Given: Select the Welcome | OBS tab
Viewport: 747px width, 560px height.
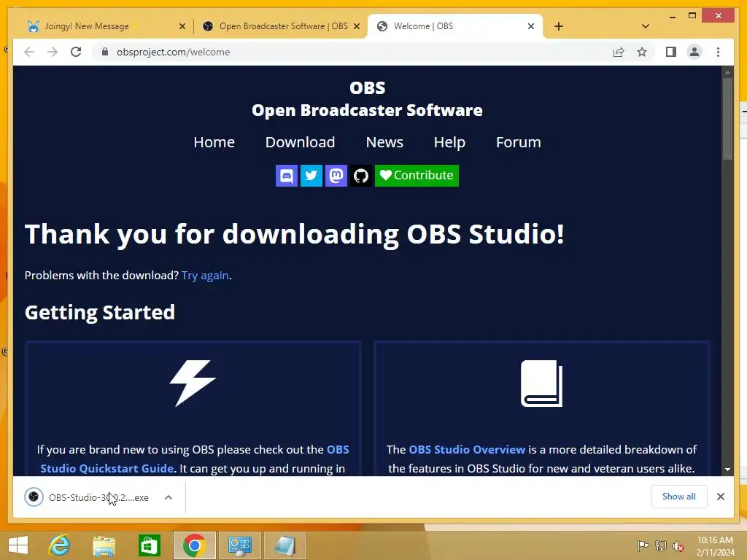Looking at the screenshot, I should pyautogui.click(x=455, y=26).
